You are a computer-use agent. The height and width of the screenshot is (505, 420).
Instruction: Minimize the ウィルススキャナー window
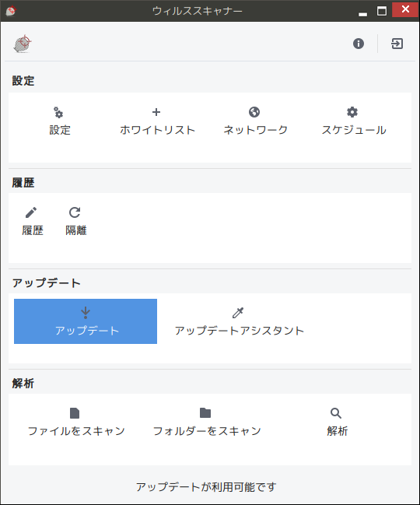pyautogui.click(x=362, y=13)
